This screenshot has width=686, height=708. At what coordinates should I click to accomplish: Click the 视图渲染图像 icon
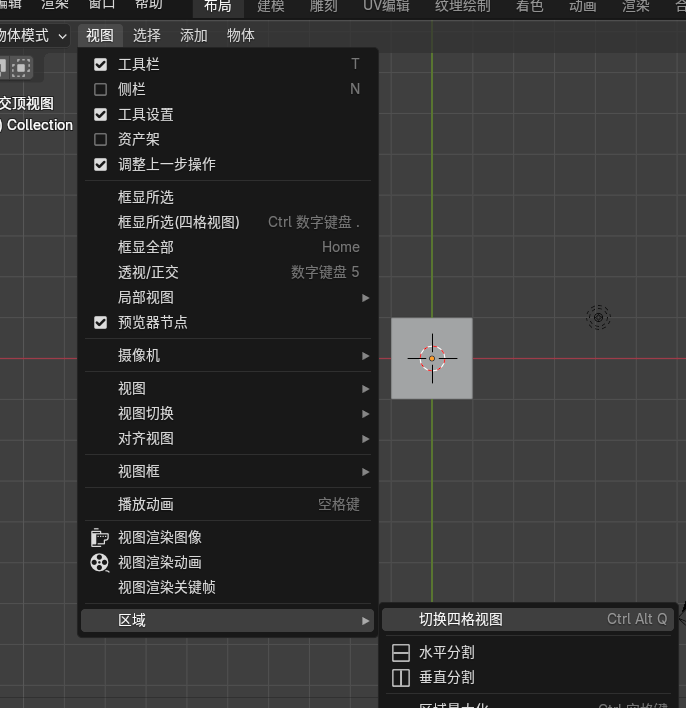click(x=99, y=537)
